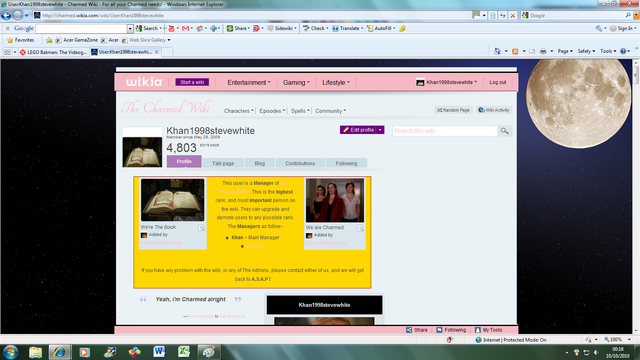The height and width of the screenshot is (360, 640).
Task: Open a new blank browser tab
Action: tap(167, 52)
